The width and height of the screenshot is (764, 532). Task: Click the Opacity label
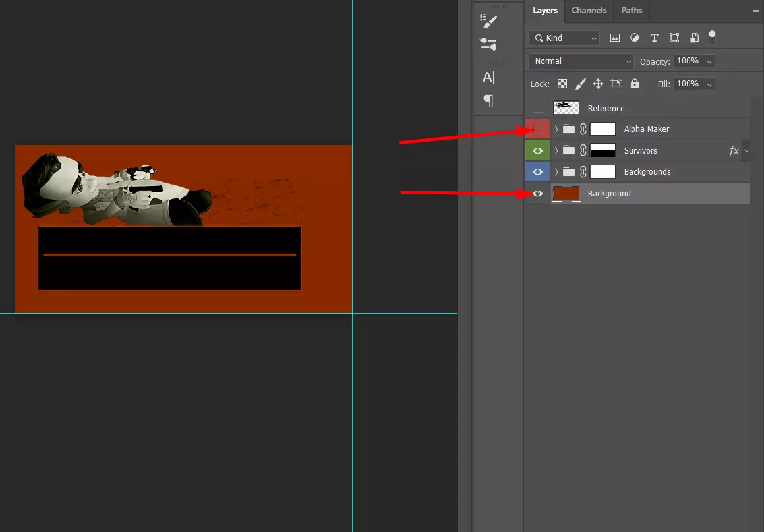point(655,61)
